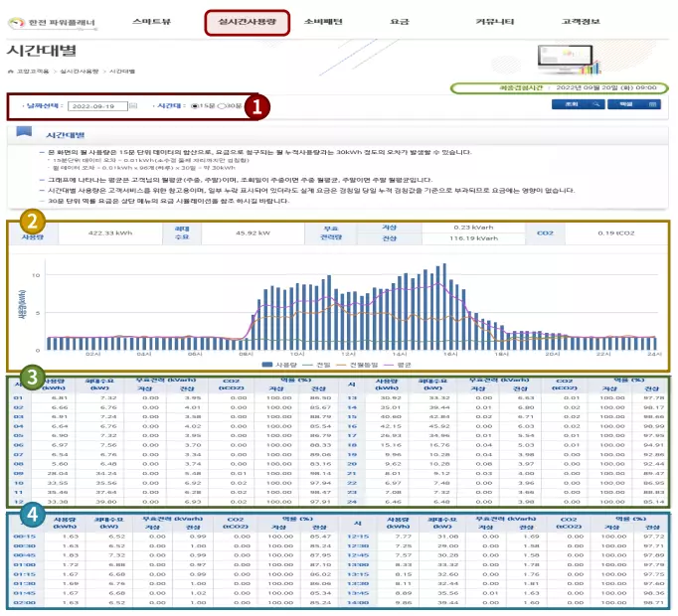Click the 0.19 tCO2 emissions value

pos(616,233)
